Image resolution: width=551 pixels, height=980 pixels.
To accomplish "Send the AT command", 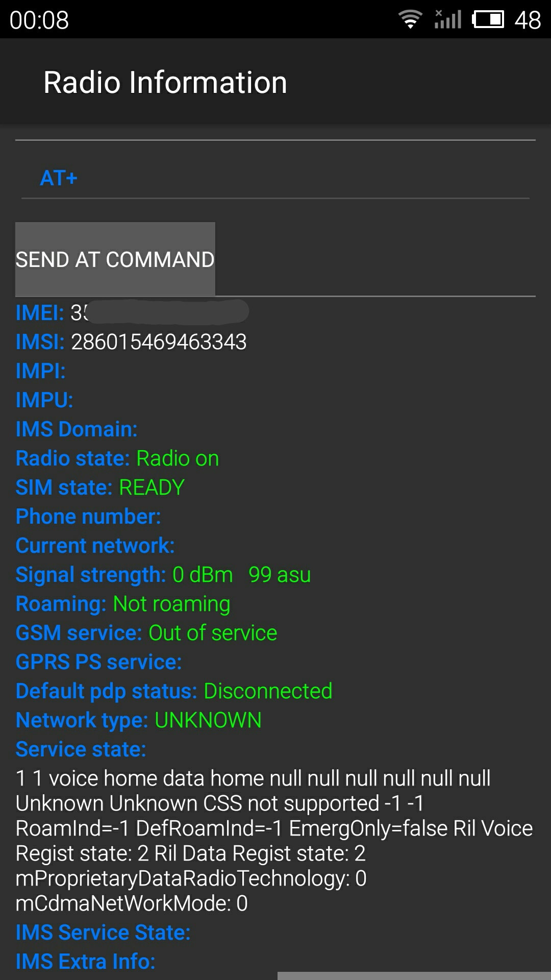I will tap(115, 259).
